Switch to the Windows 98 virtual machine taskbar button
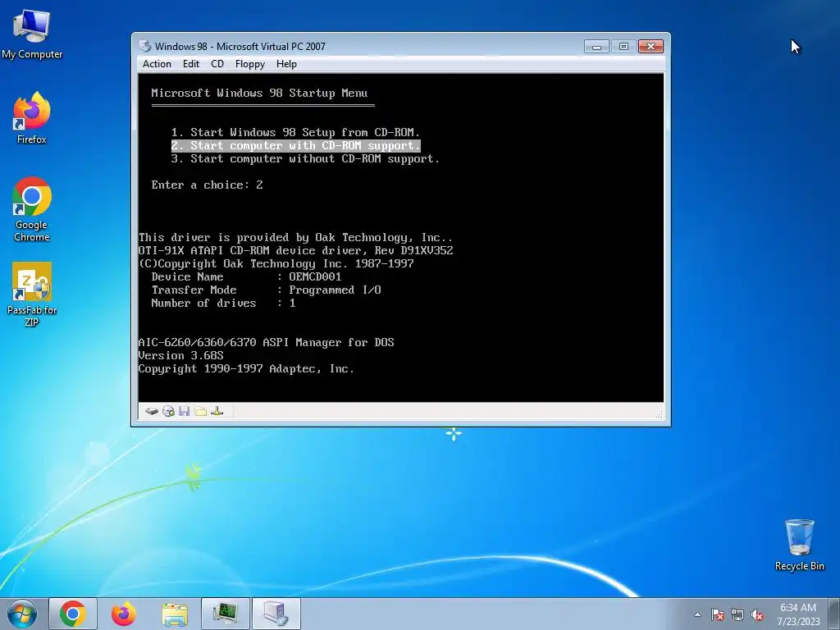This screenshot has height=630, width=840. click(276, 614)
